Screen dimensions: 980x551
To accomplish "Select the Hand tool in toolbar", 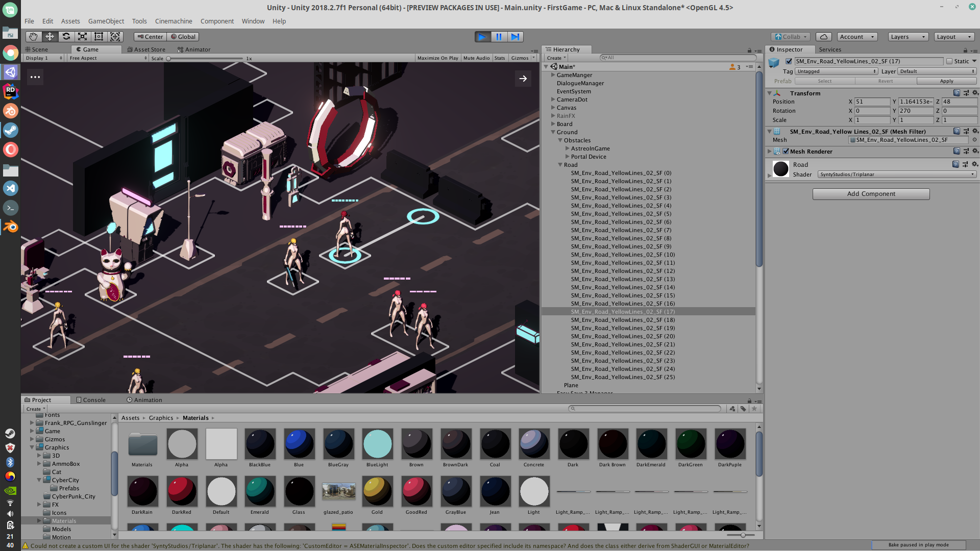I will click(33, 37).
